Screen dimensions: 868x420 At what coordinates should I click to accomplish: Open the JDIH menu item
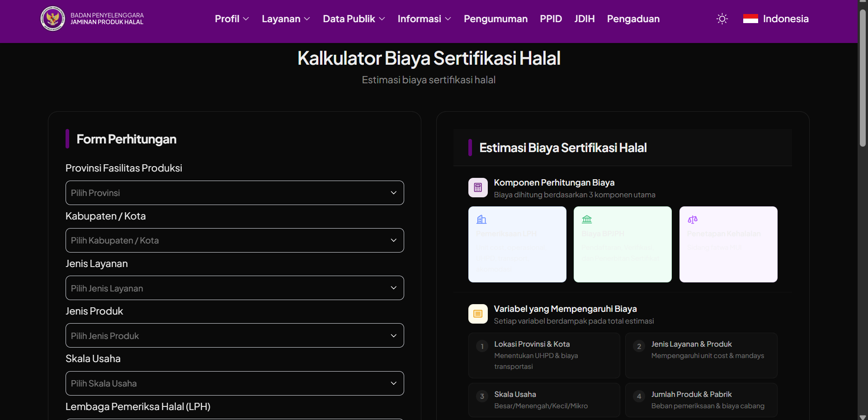click(x=585, y=19)
